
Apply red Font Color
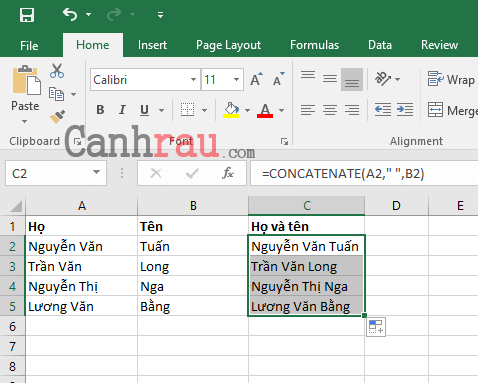[265, 110]
